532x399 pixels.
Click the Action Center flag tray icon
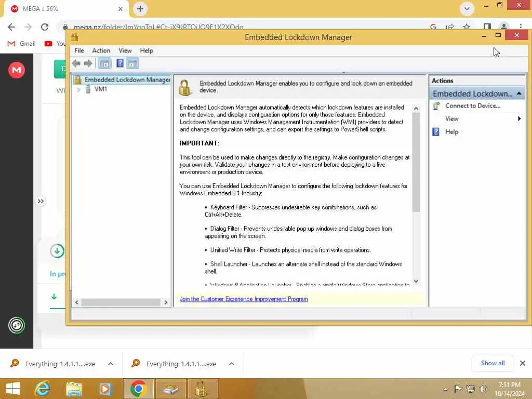458,389
